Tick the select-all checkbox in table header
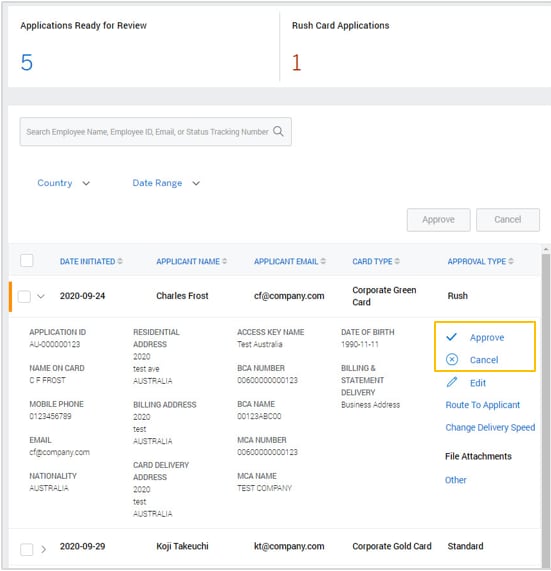Viewport: 551px width, 571px height. click(27, 261)
